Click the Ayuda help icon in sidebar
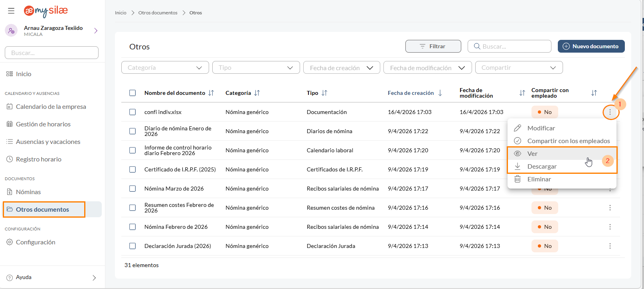This screenshot has height=289, width=644. point(10,277)
